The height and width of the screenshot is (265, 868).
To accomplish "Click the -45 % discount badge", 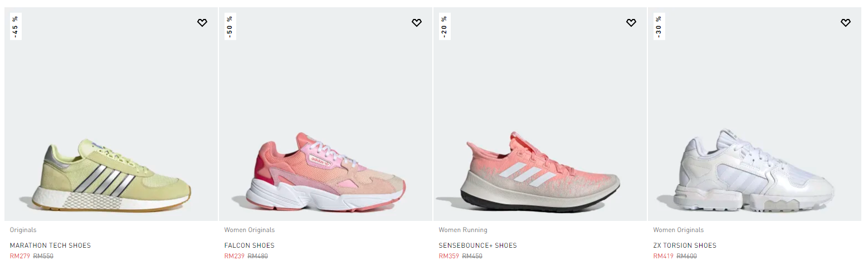I will (15, 27).
